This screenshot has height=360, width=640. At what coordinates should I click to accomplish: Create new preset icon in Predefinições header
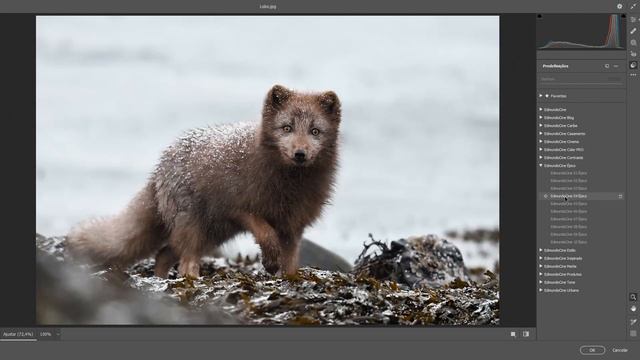(607, 66)
